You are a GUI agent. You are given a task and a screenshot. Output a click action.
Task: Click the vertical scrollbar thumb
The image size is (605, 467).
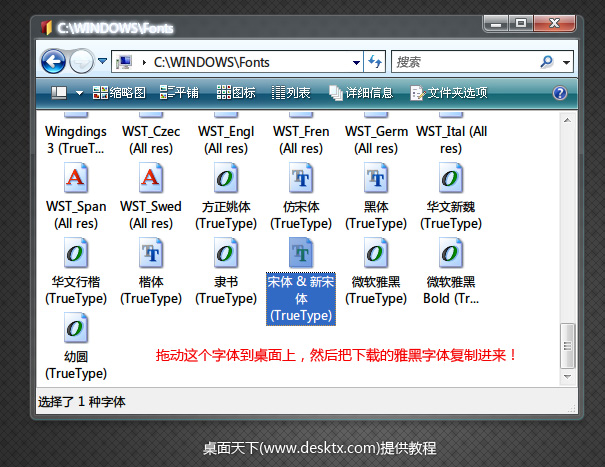(567, 345)
